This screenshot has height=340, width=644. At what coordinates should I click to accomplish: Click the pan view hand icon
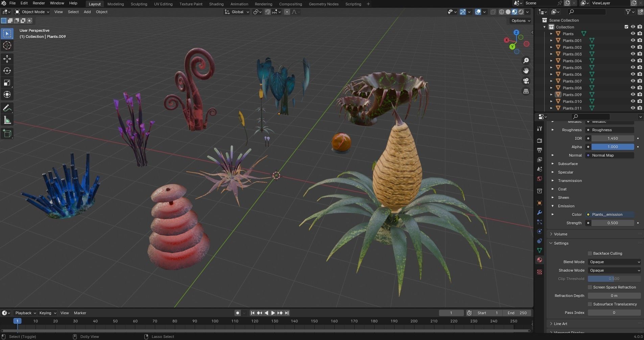[x=526, y=71]
